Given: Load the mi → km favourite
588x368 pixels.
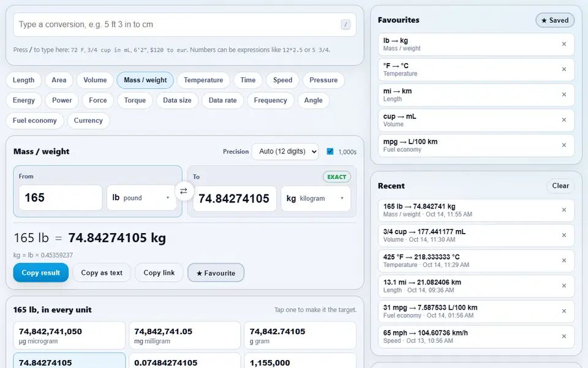Looking at the screenshot, I should 469,94.
